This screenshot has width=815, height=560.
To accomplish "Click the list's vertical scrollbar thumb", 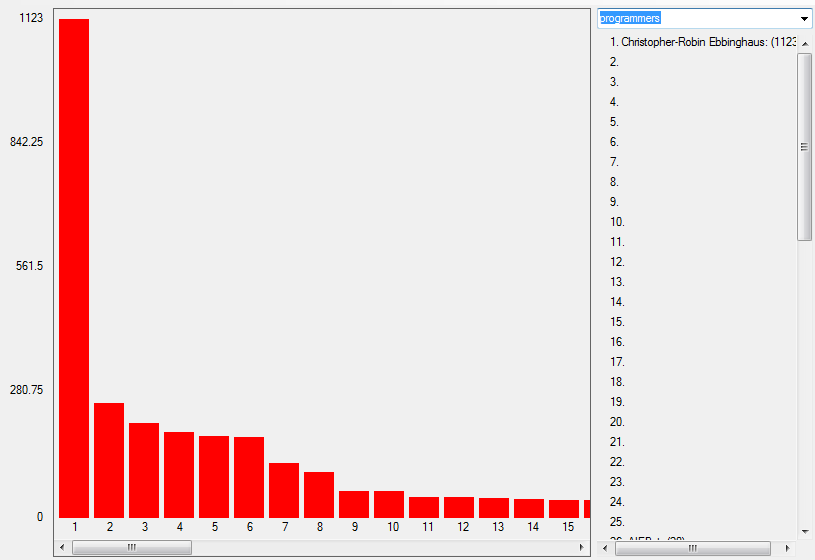I will click(805, 147).
